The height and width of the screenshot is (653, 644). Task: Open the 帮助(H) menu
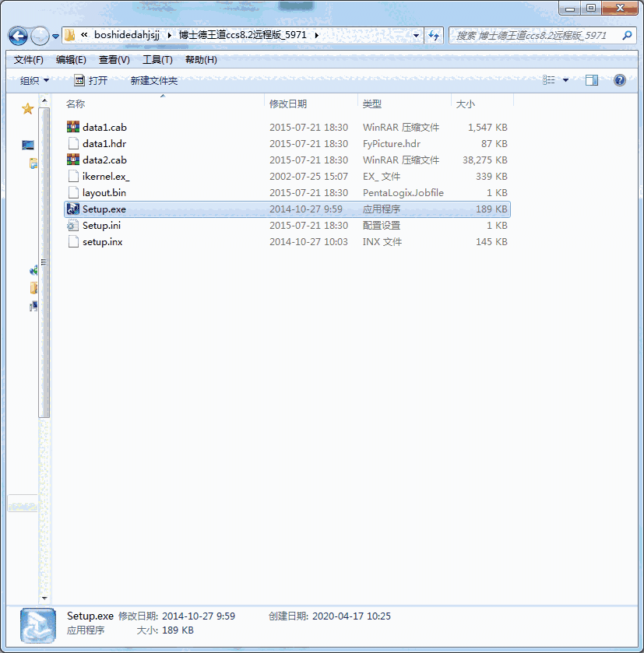click(201, 60)
